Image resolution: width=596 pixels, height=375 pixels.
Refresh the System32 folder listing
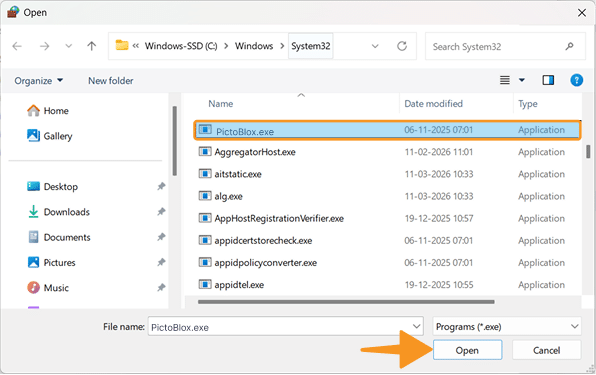[x=402, y=46]
